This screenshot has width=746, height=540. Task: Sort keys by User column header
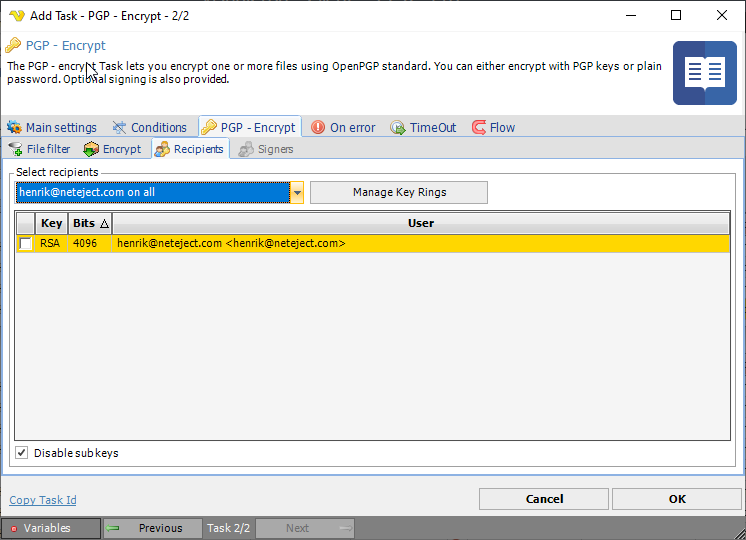point(420,223)
